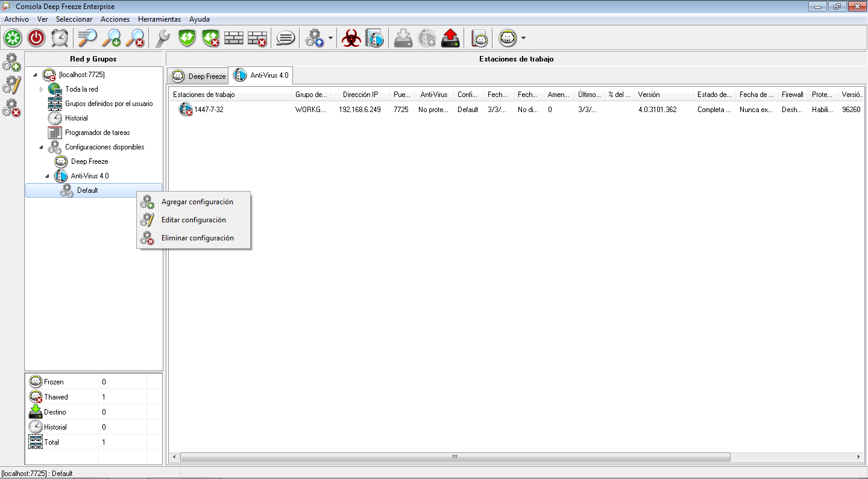Click the red biohazard scan icon

[351, 39]
